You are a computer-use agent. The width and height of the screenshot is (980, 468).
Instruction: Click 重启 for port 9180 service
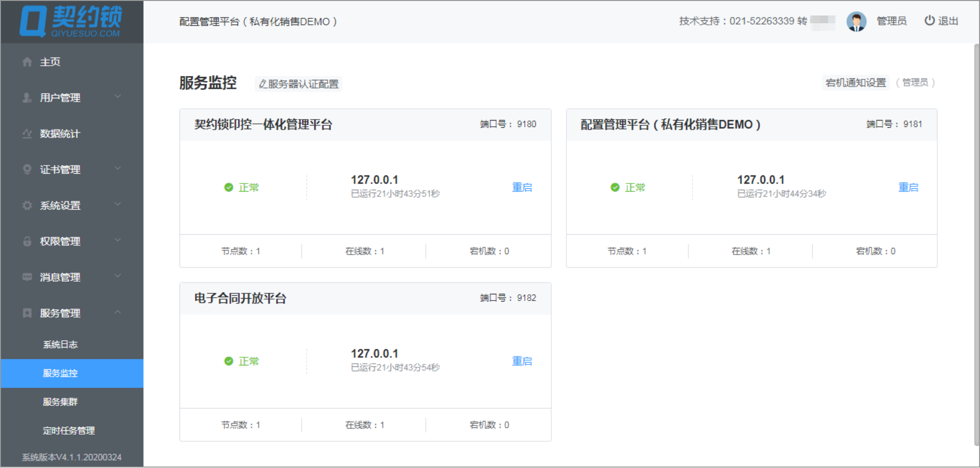tap(522, 187)
